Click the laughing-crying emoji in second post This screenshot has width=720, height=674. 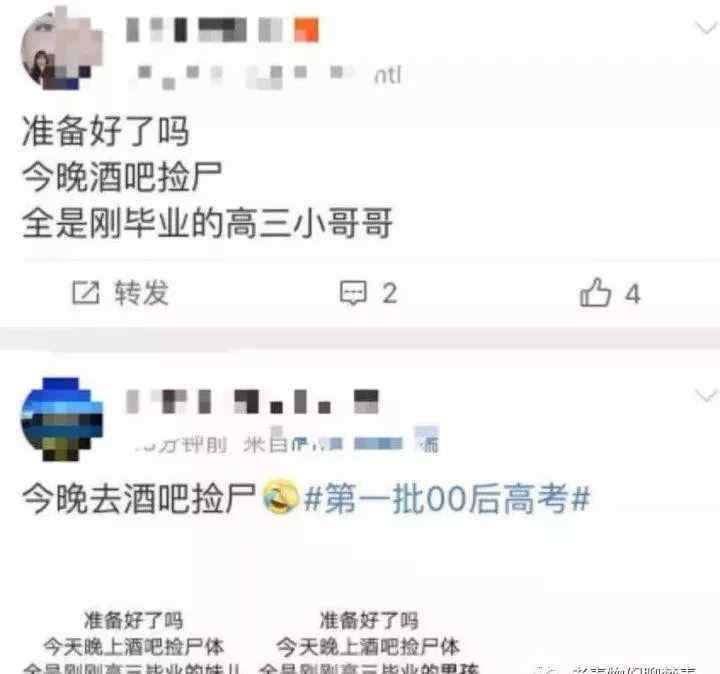(281, 497)
